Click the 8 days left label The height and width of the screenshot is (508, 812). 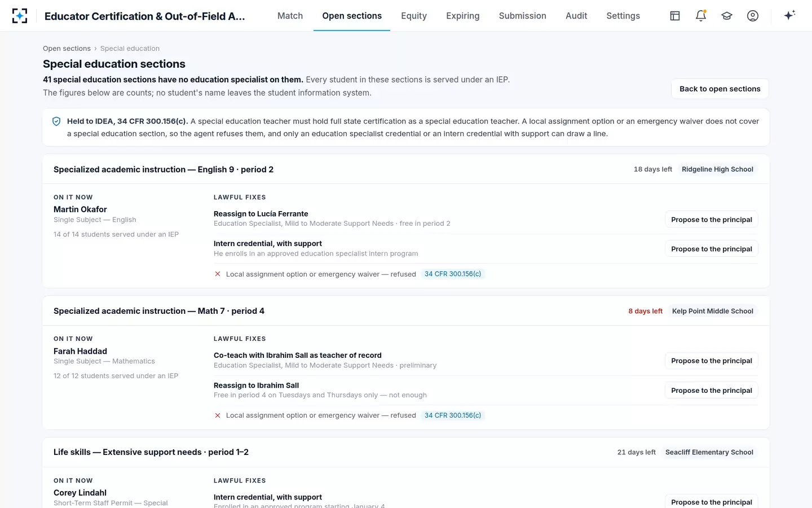click(x=646, y=311)
